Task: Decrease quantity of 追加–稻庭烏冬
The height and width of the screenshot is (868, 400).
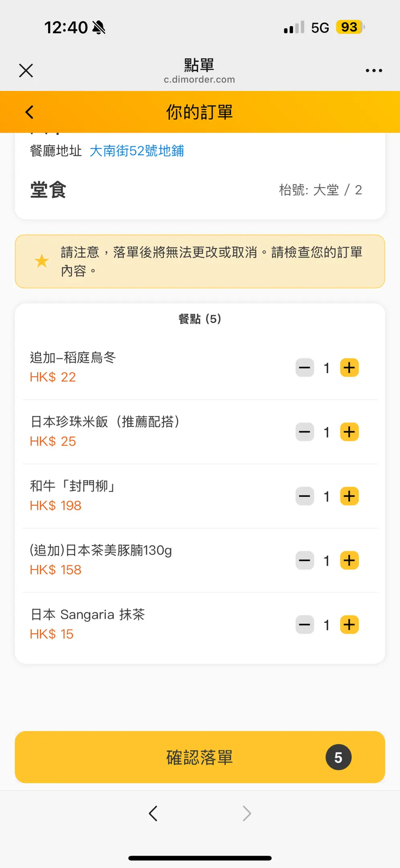Action: pos(305,368)
